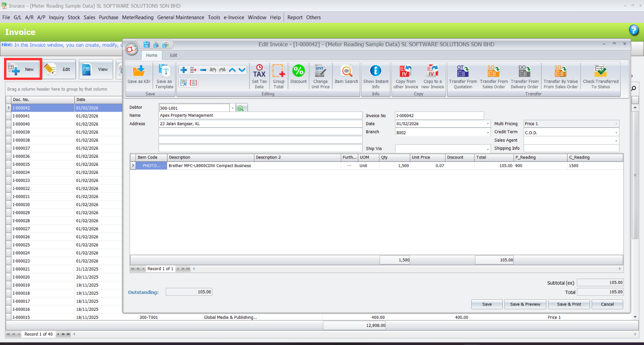The image size is (644, 345).
Task: Select Transfer From Quotation icon
Action: 463,72
